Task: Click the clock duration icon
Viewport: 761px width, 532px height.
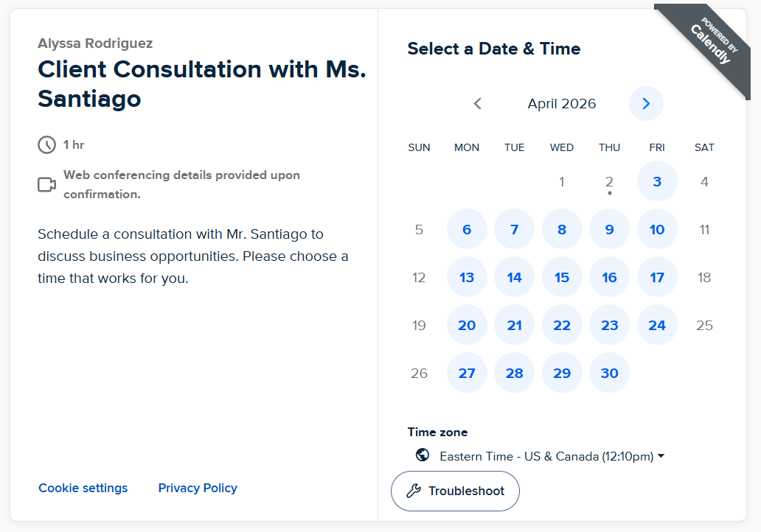Action: coord(47,145)
